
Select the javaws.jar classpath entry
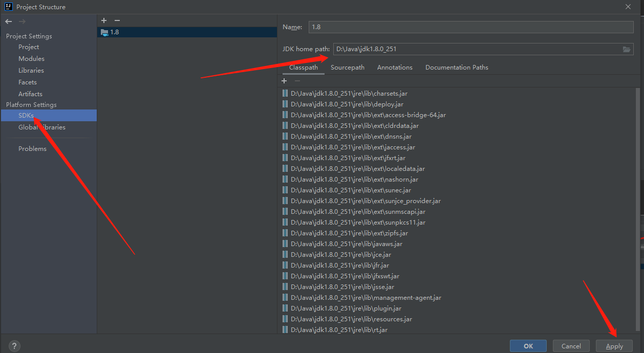coord(347,244)
